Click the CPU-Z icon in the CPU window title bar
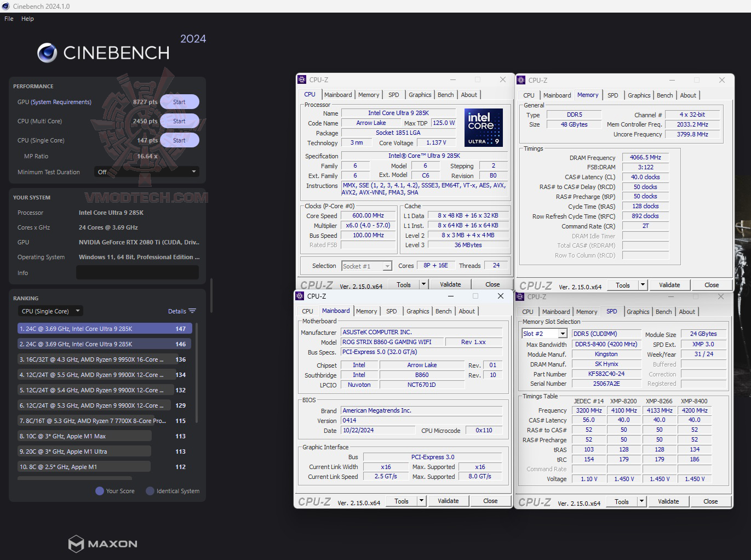The height and width of the screenshot is (560, 751). coord(301,79)
